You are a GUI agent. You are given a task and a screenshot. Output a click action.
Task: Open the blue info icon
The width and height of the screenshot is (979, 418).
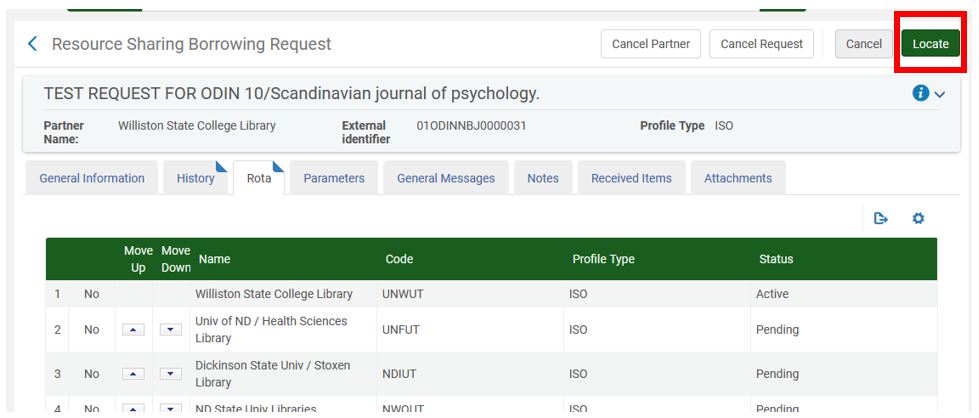point(920,94)
